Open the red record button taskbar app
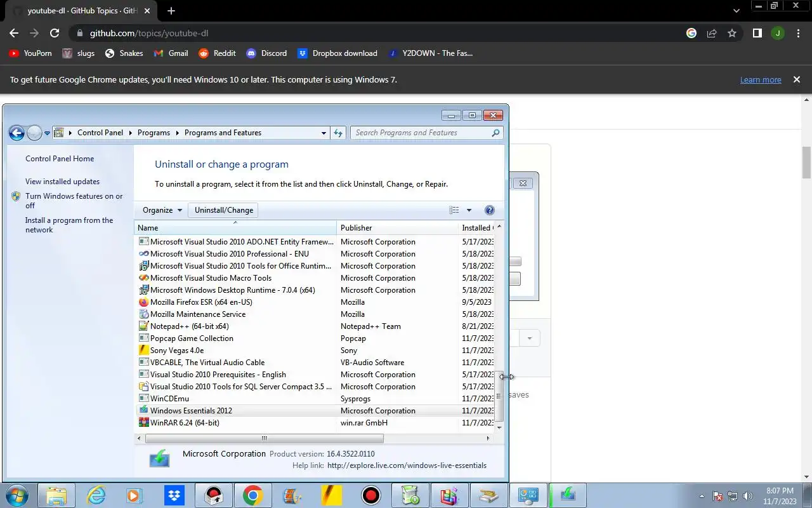This screenshot has height=508, width=812. point(370,495)
